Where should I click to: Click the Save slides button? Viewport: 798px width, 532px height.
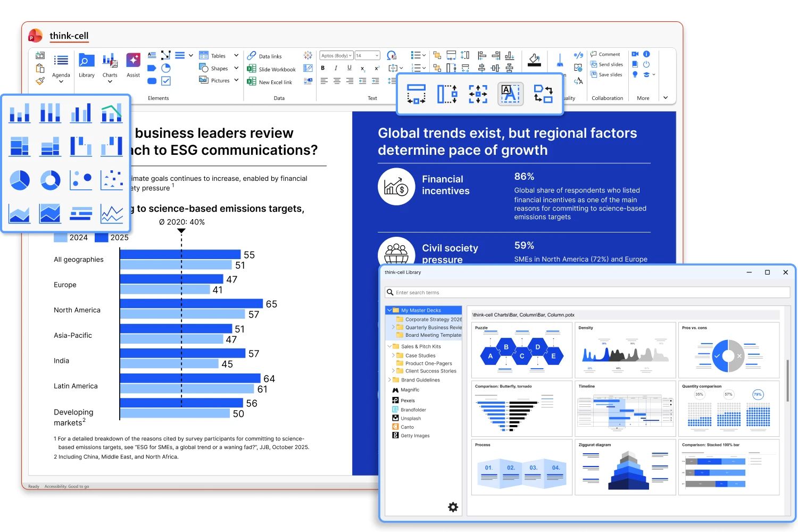(x=606, y=74)
